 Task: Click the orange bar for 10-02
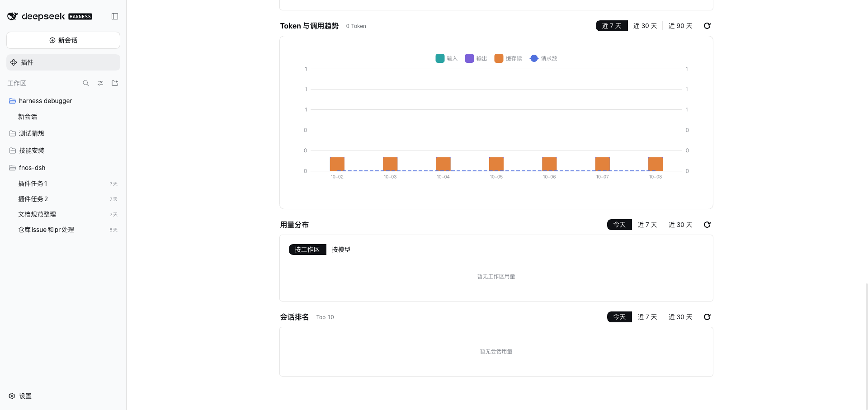click(337, 164)
